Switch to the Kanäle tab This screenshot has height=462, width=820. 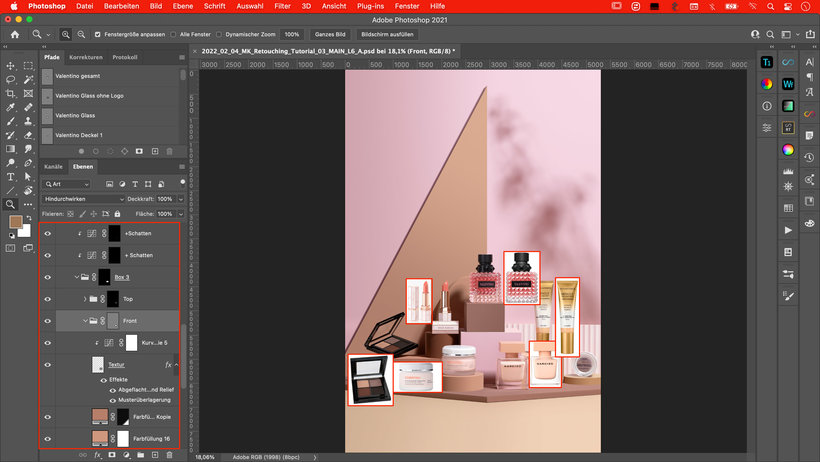click(x=53, y=167)
